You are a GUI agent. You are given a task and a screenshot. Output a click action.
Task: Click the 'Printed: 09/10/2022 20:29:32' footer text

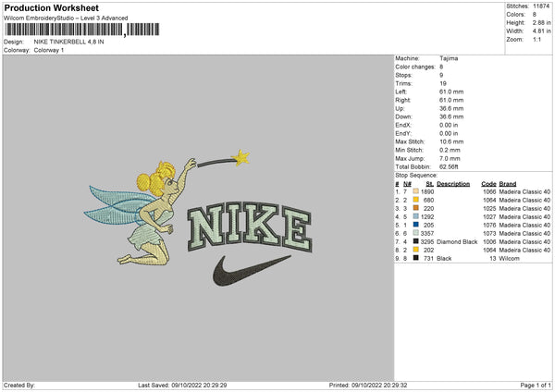(x=368, y=385)
